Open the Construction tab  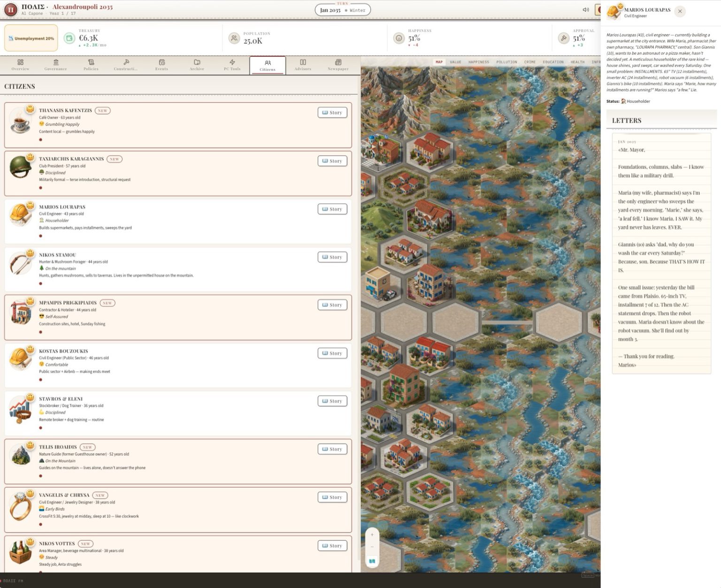126,65
